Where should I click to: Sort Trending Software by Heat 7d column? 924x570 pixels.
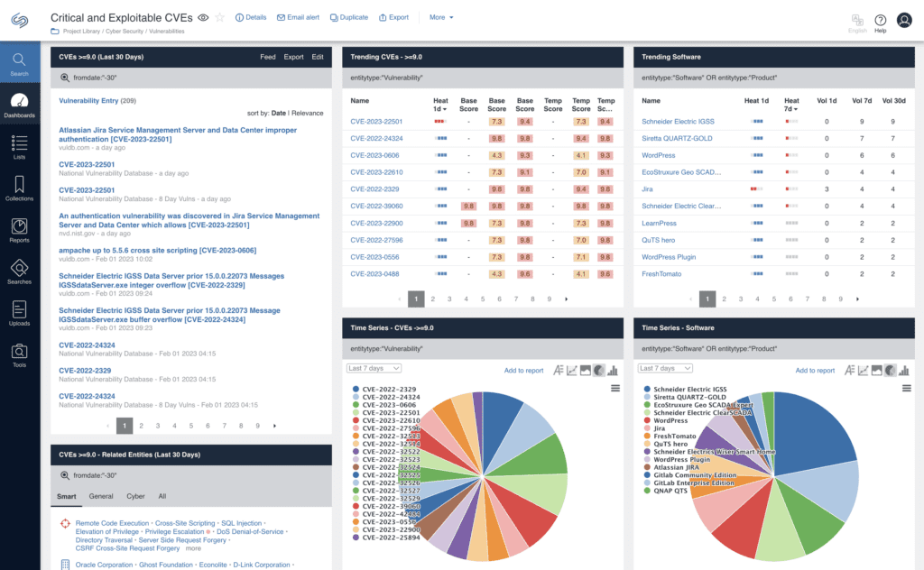[x=791, y=105]
